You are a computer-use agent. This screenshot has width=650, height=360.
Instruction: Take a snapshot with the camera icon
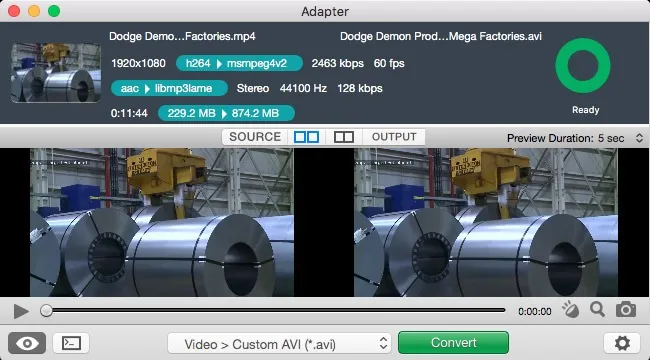(x=626, y=309)
